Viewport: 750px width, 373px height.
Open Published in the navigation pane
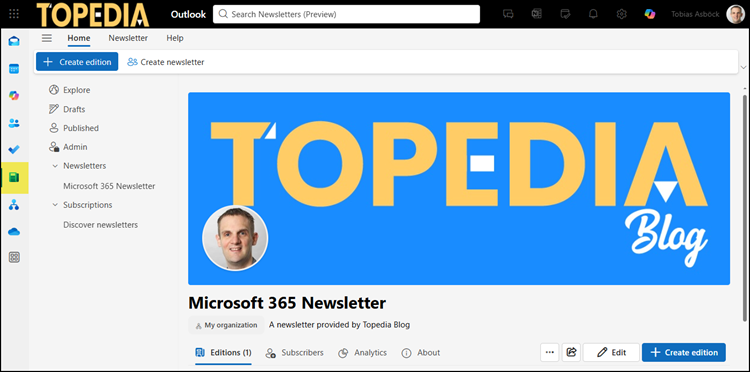click(x=74, y=128)
